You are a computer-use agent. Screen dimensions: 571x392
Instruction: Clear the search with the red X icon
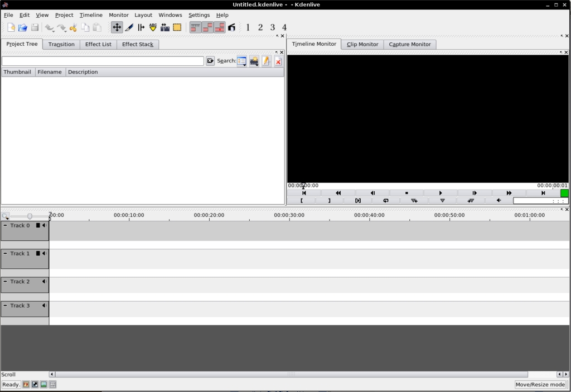pyautogui.click(x=278, y=61)
